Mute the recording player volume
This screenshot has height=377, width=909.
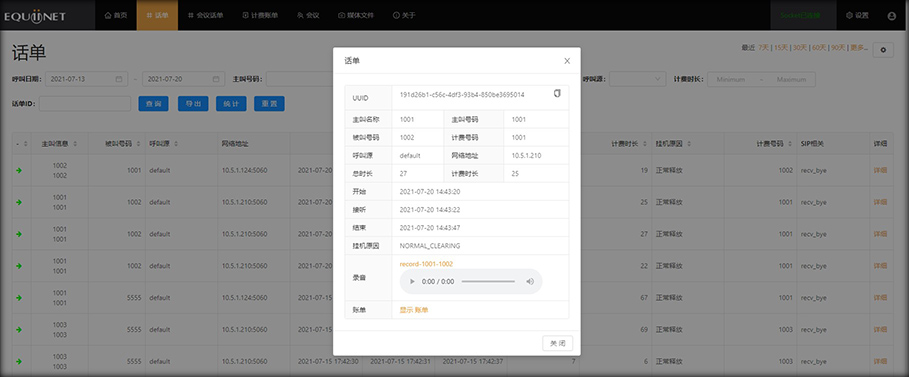pos(529,281)
